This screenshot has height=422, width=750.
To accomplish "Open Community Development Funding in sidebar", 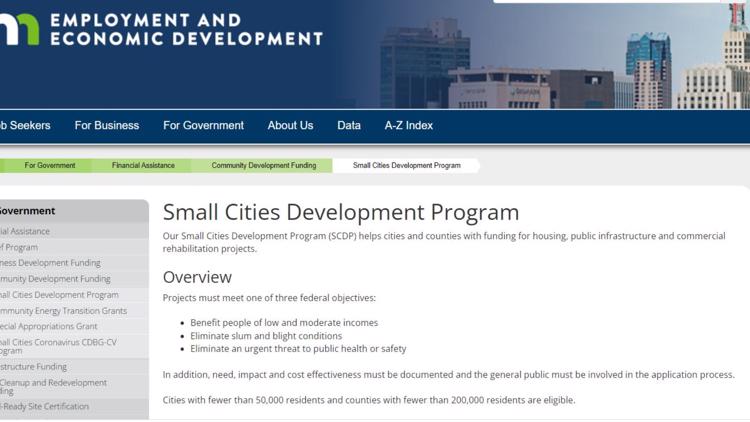I will 55,278.
